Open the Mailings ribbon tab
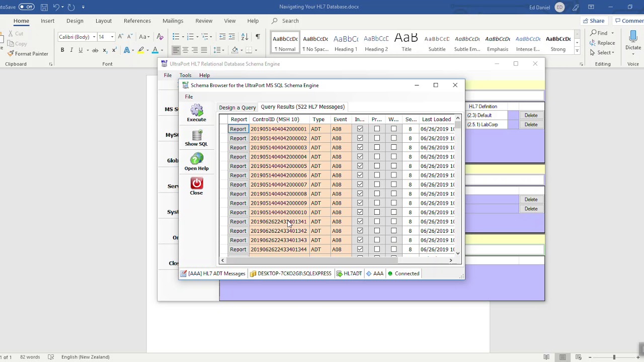 [x=173, y=21]
